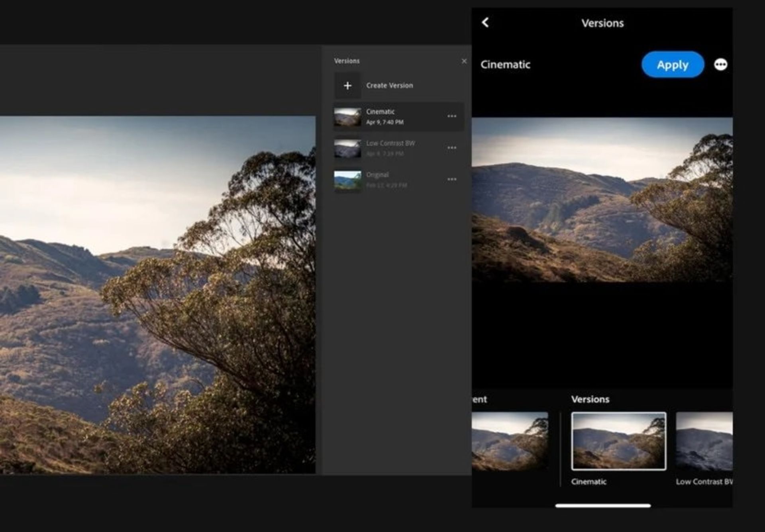The height and width of the screenshot is (532, 765).
Task: Tap Apply to use the Cinematic version
Action: tap(672, 65)
